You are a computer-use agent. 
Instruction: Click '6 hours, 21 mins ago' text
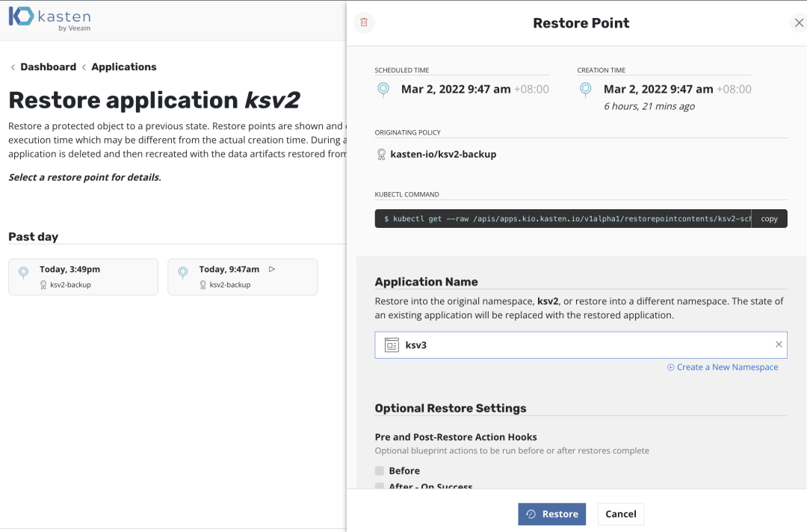pos(649,107)
